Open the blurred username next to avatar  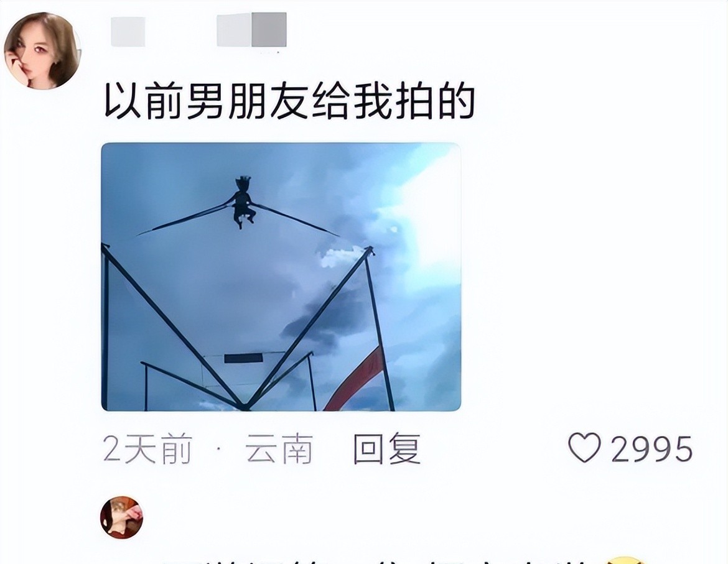pyautogui.click(x=128, y=32)
